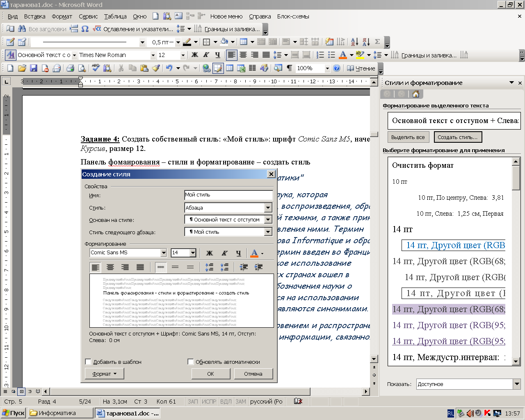Open the Формат menu

click(x=62, y=16)
